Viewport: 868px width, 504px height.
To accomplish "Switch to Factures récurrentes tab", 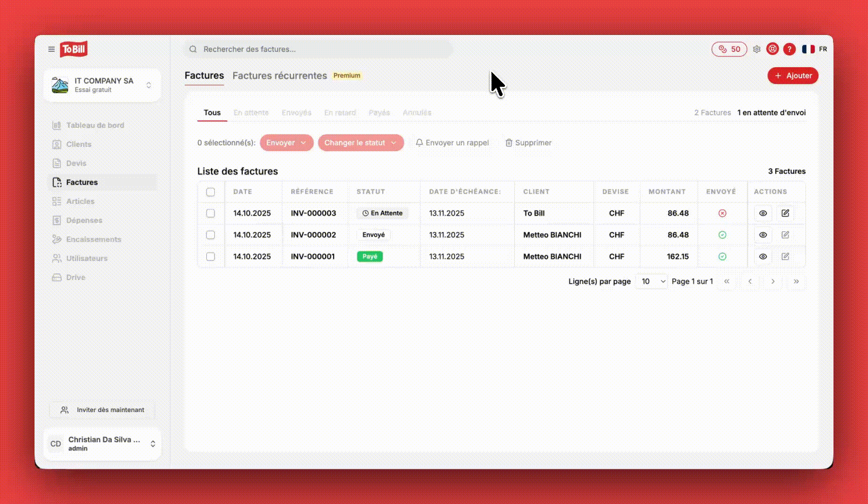I will tap(280, 76).
